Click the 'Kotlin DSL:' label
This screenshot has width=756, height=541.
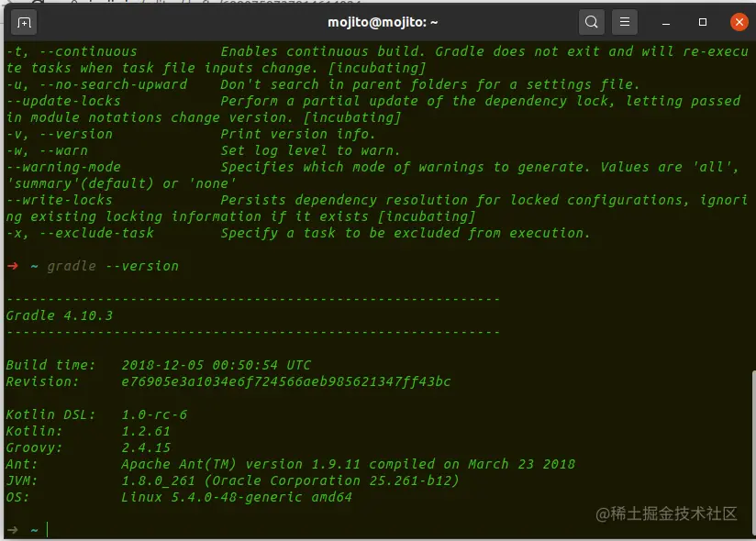point(51,414)
